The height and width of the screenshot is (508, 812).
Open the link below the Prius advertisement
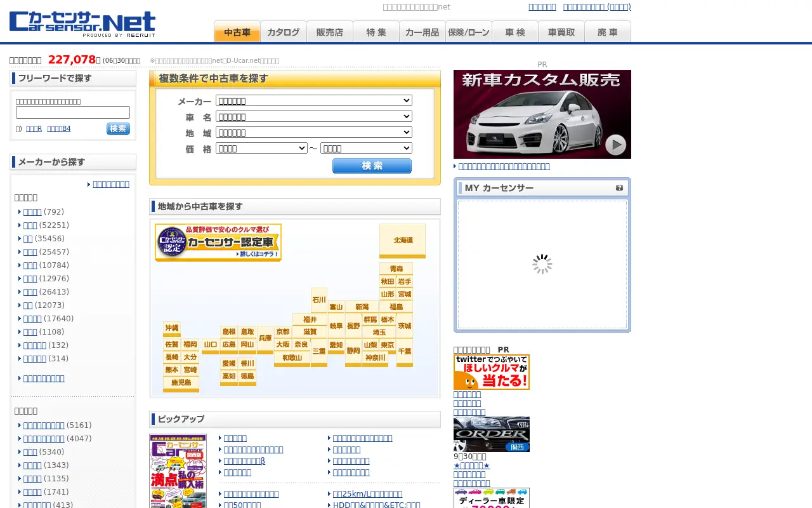point(504,166)
